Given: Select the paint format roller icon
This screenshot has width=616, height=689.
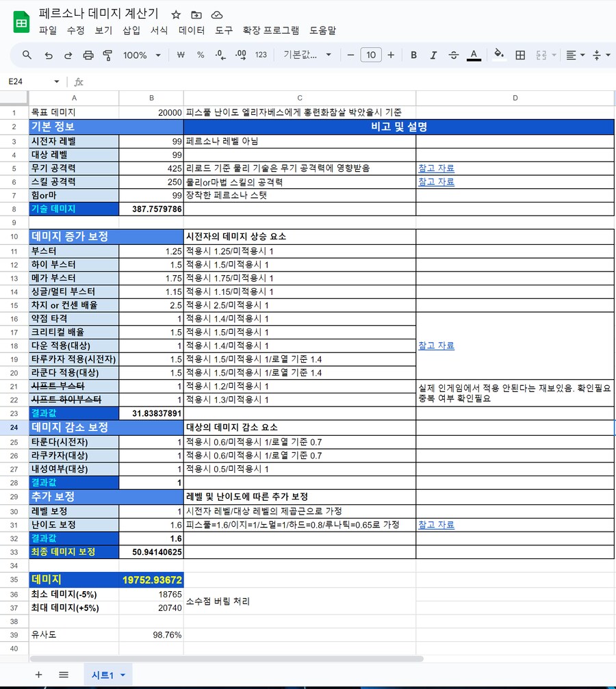Looking at the screenshot, I should point(107,55).
